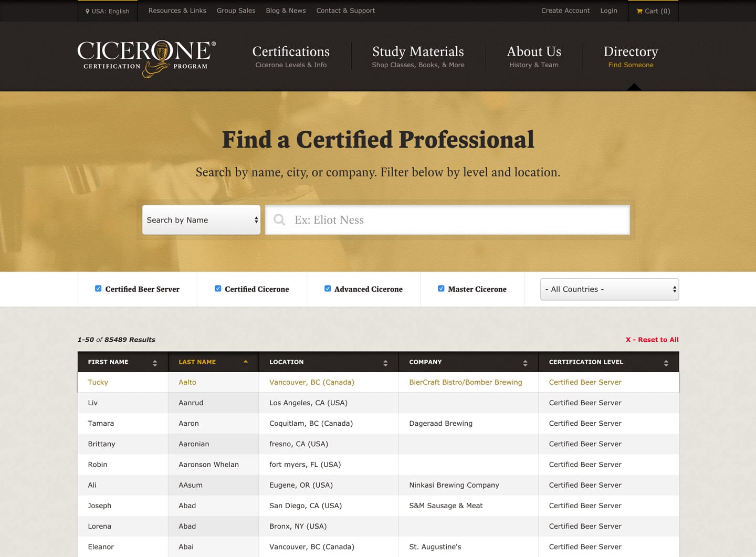The height and width of the screenshot is (557, 756).
Task: Click first name Lorena
Action: click(99, 526)
